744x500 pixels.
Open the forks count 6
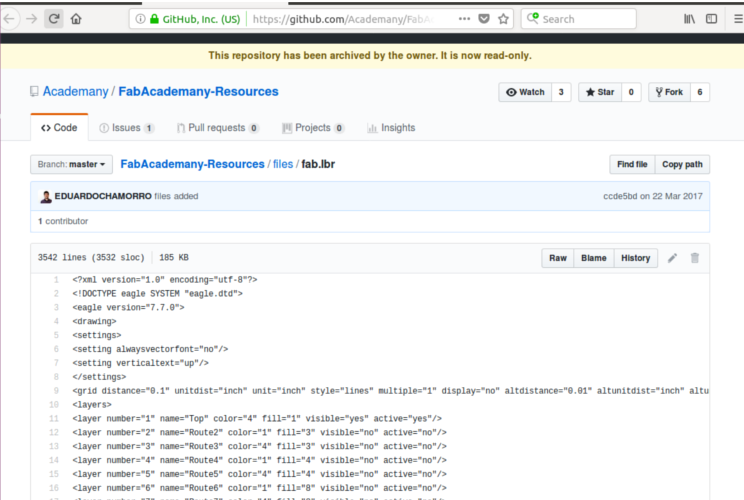click(x=700, y=92)
